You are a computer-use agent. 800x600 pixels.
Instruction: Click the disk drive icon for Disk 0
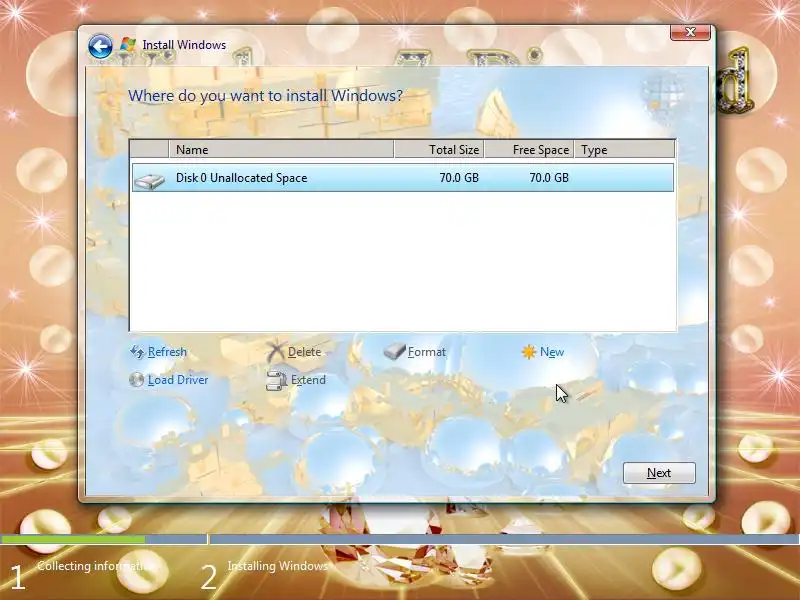coord(149,180)
